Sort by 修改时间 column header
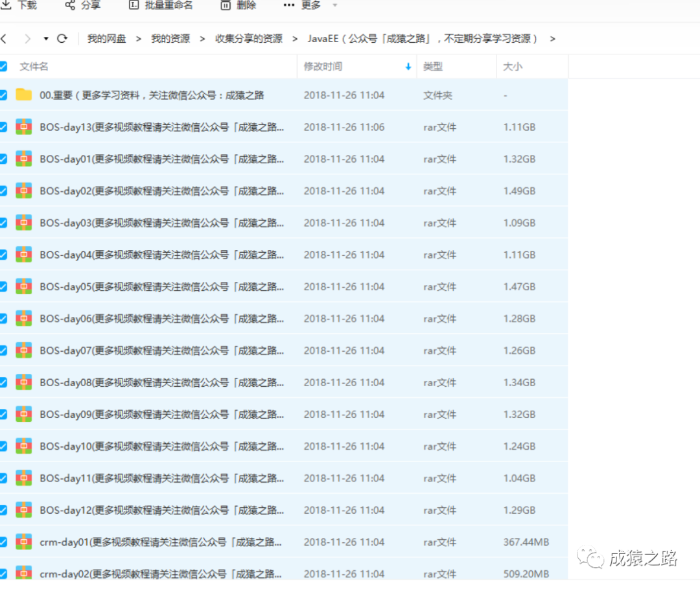 click(x=323, y=67)
